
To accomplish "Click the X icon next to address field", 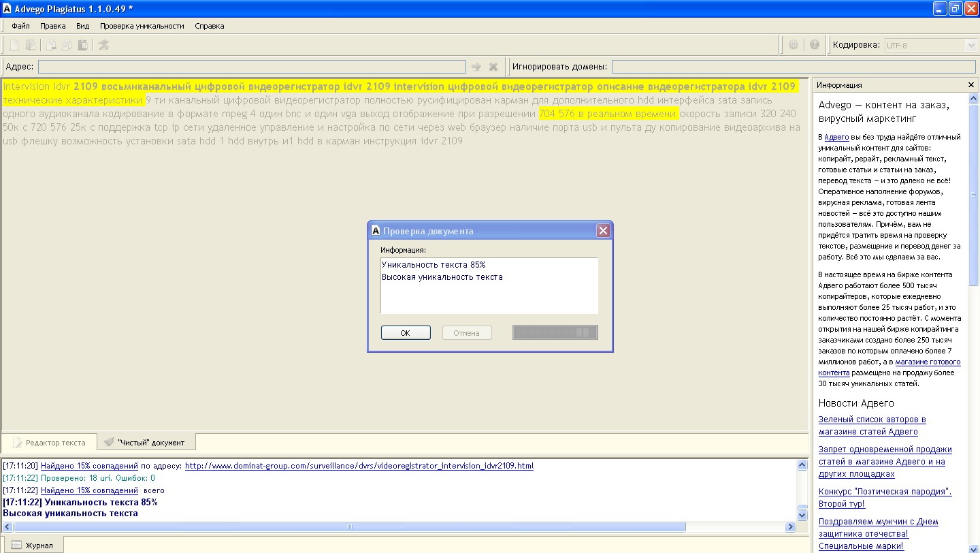I will pyautogui.click(x=493, y=67).
